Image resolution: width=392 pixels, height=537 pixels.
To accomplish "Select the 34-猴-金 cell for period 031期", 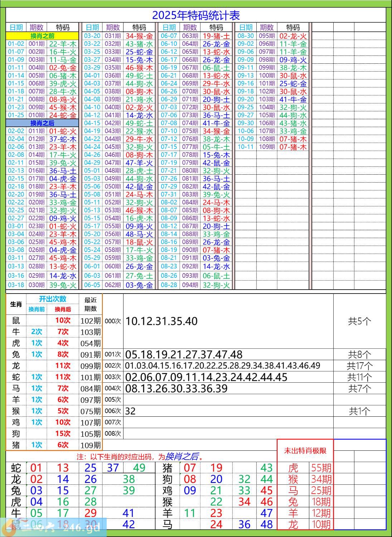I will [139, 36].
